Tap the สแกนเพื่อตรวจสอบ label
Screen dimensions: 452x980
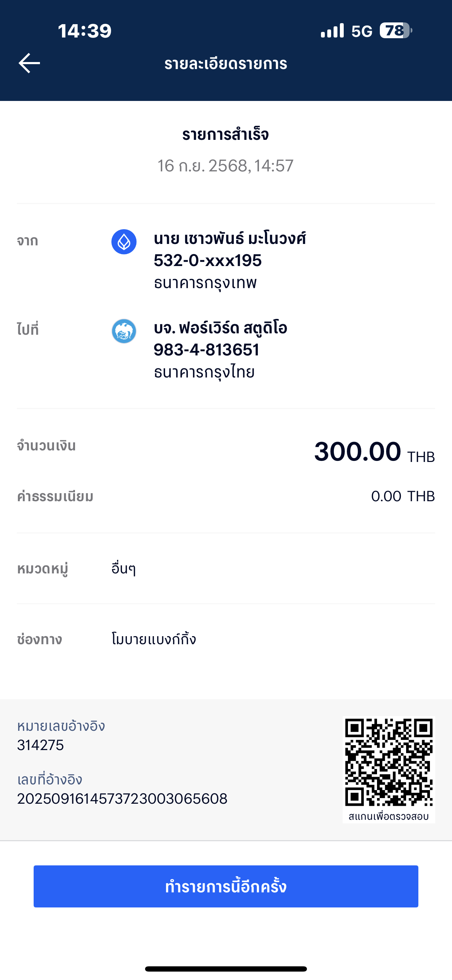[389, 816]
